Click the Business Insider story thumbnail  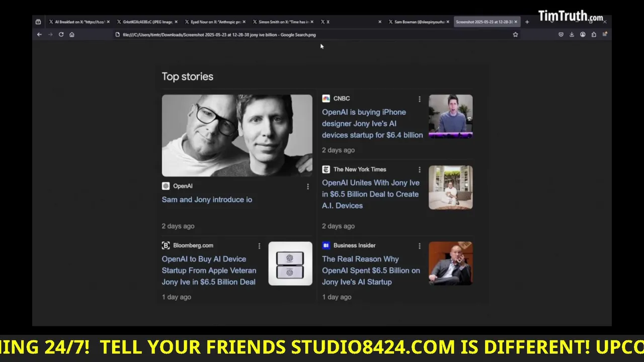tap(450, 263)
